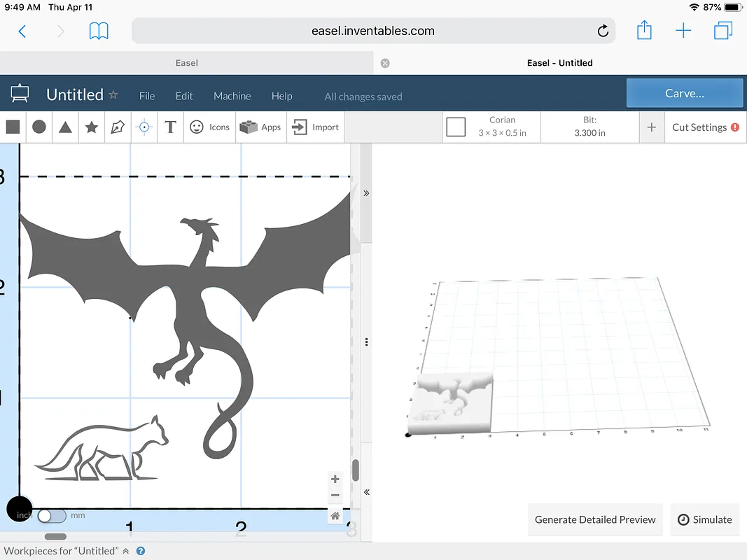Click the 3D preview workpiece model
The image size is (747, 560).
tap(449, 403)
